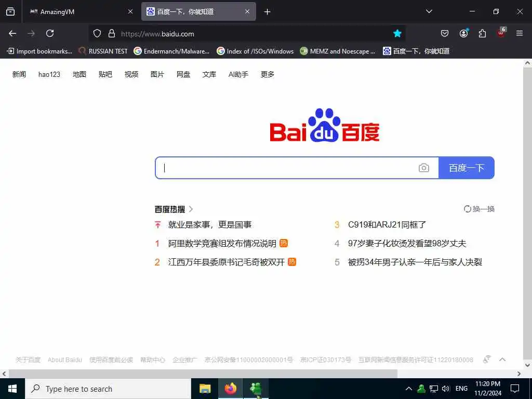Image resolution: width=532 pixels, height=399 pixels.
Task: Open 视频 in top nav
Action: 131,74
